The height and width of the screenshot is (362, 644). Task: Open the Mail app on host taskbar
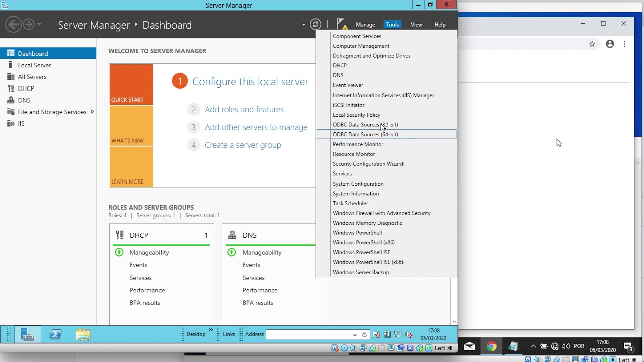pos(469,346)
